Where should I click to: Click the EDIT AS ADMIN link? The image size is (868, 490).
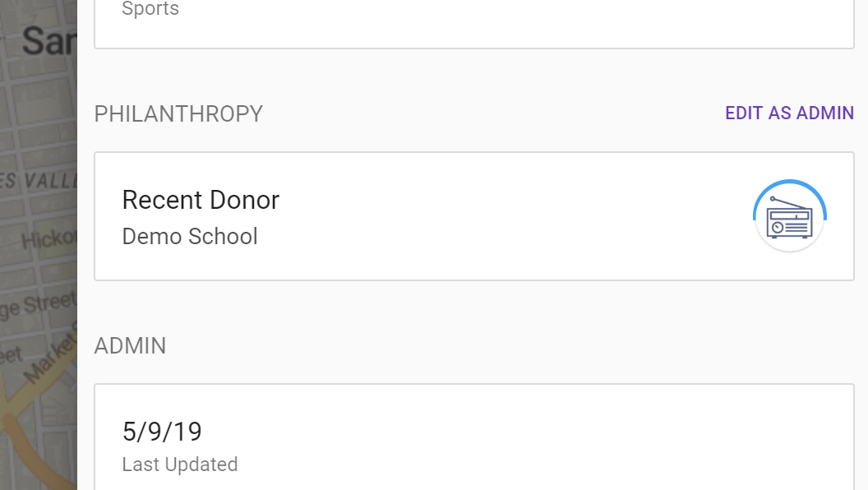789,113
